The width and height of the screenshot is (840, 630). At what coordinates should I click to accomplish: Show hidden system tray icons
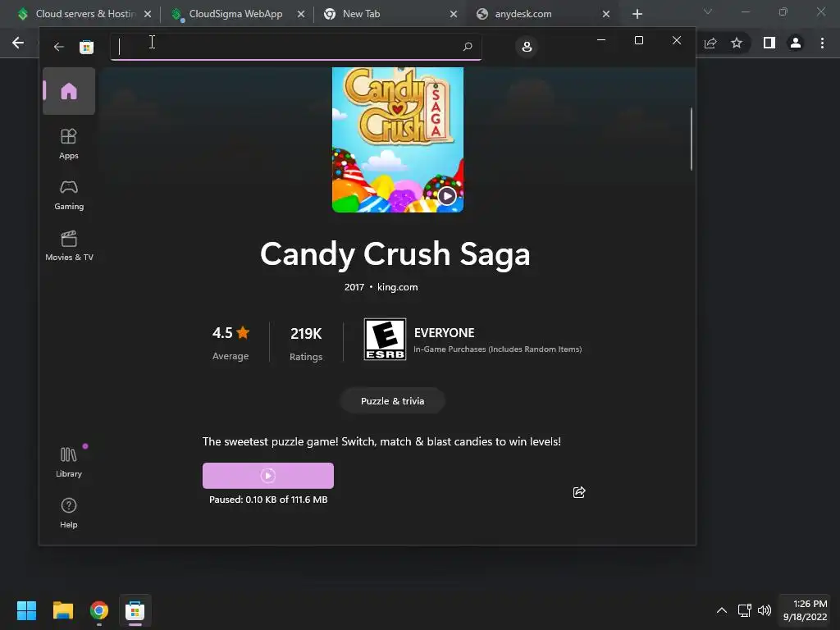point(722,610)
